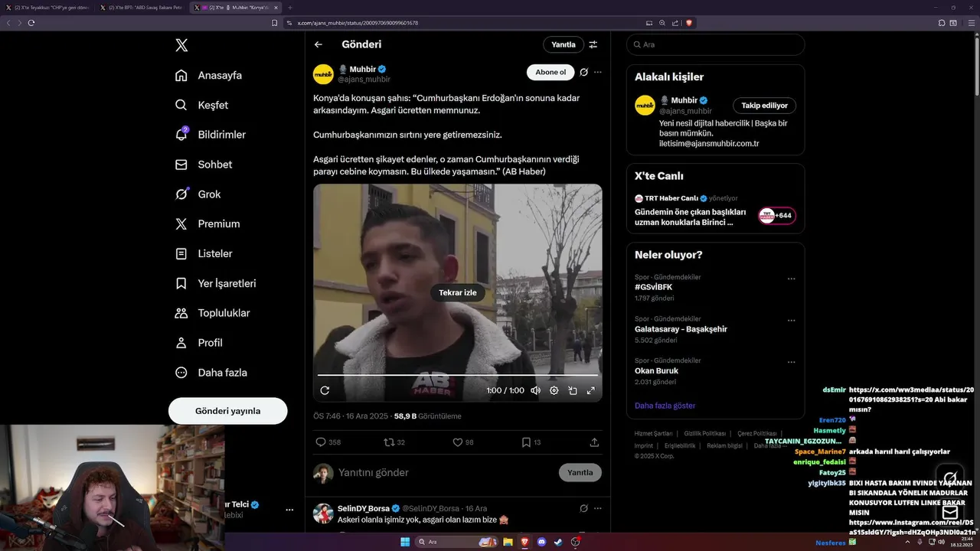Switch to the X'te BPT tab

pyautogui.click(x=142, y=8)
